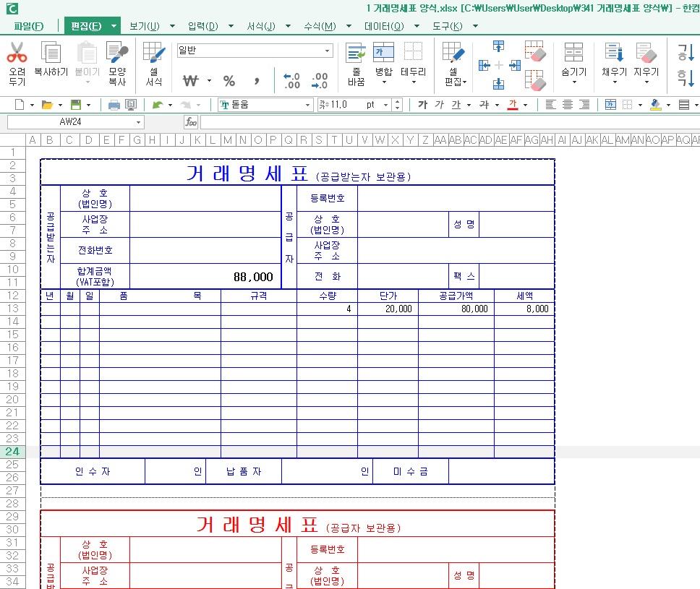Expand the Name Box AW24 dropdown
Screen dimensions: 700x589
(x=138, y=122)
